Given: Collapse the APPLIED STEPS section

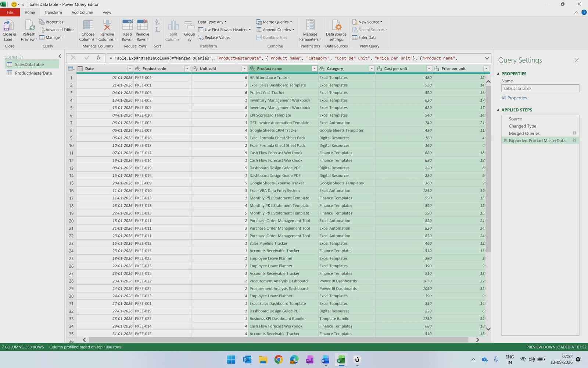Looking at the screenshot, I should click(498, 110).
